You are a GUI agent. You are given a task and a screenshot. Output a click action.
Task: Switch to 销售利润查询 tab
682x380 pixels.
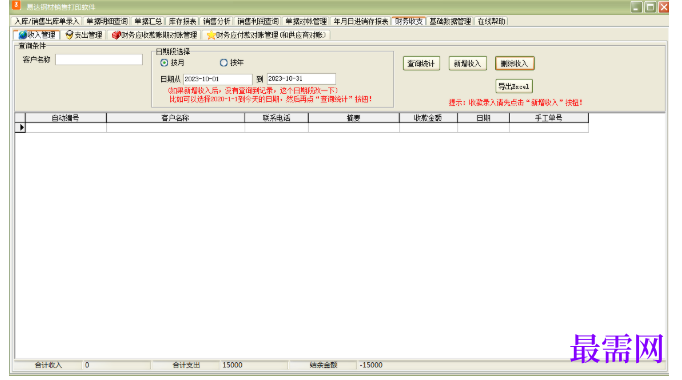coord(257,21)
